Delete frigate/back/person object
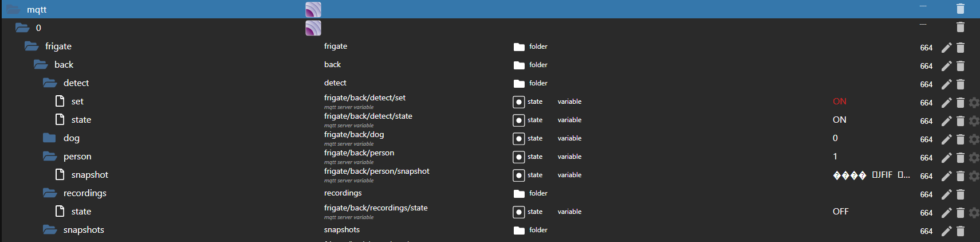 point(961,158)
